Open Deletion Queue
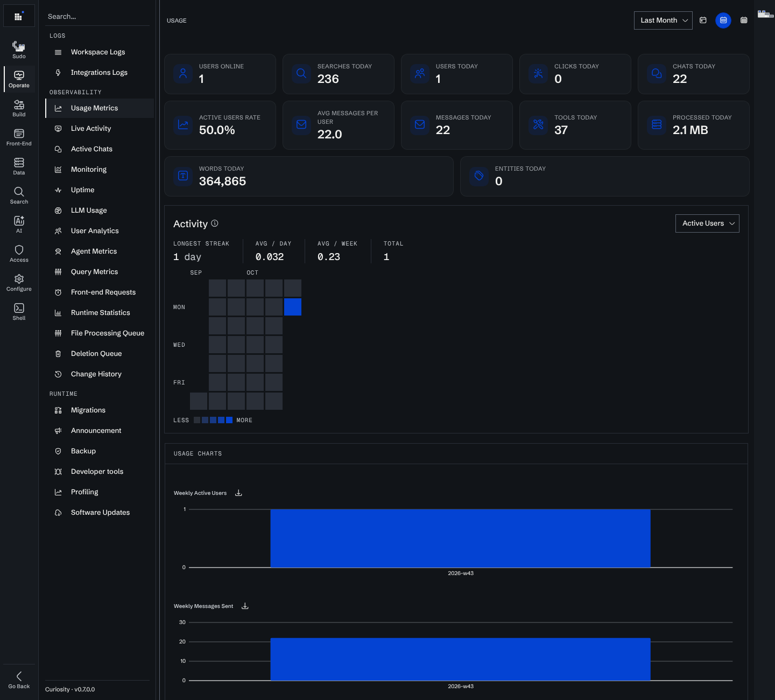 100,353
